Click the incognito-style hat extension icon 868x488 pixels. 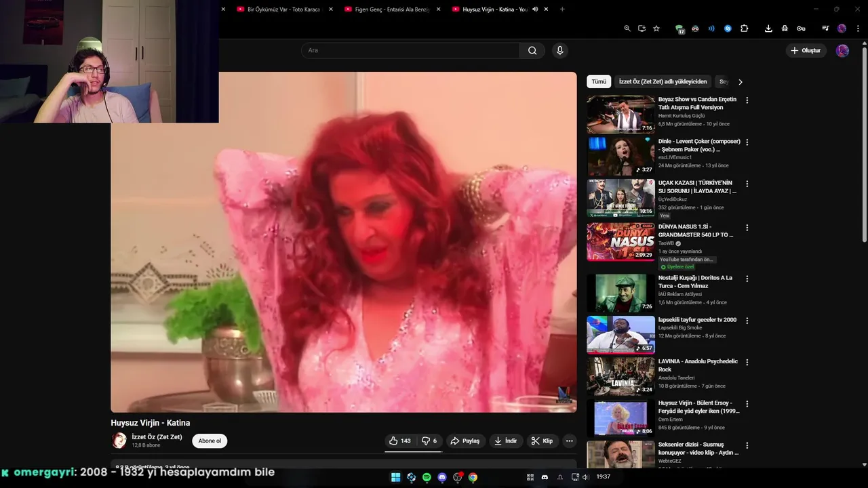click(x=785, y=28)
